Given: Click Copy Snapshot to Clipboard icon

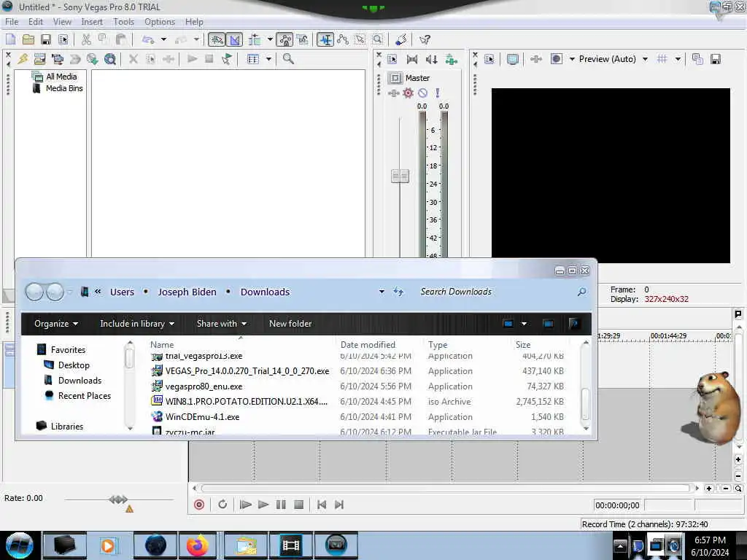Looking at the screenshot, I should click(x=697, y=59).
